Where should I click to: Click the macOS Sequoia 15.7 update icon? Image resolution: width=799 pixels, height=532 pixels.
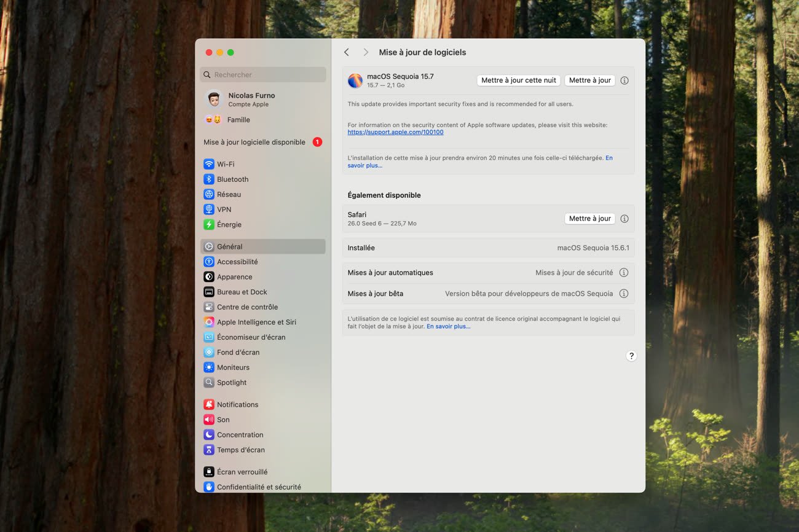[x=355, y=80]
